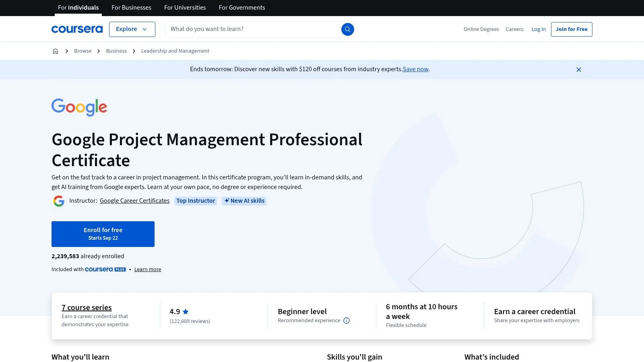Switch to the For Businesses tab
Viewport: 644px width, 362px height.
tap(131, 8)
